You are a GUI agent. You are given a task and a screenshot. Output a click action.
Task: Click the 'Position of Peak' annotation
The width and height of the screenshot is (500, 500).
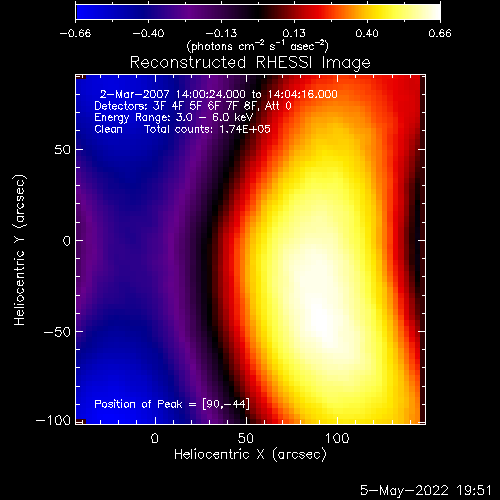pyautogui.click(x=172, y=404)
